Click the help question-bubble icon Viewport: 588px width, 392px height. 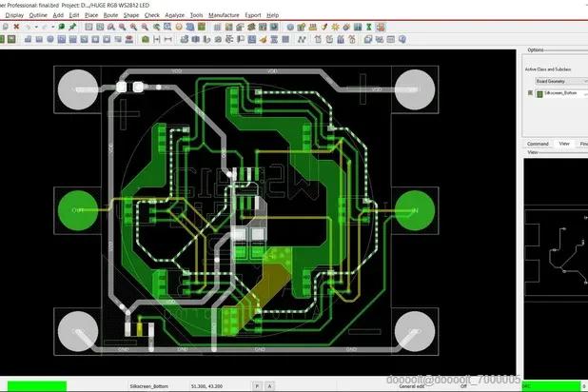402,39
